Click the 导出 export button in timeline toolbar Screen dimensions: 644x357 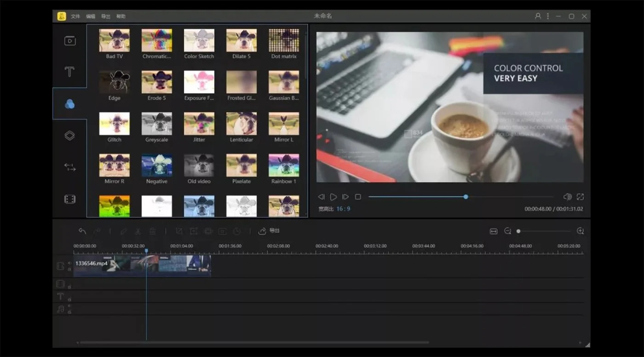tap(269, 231)
